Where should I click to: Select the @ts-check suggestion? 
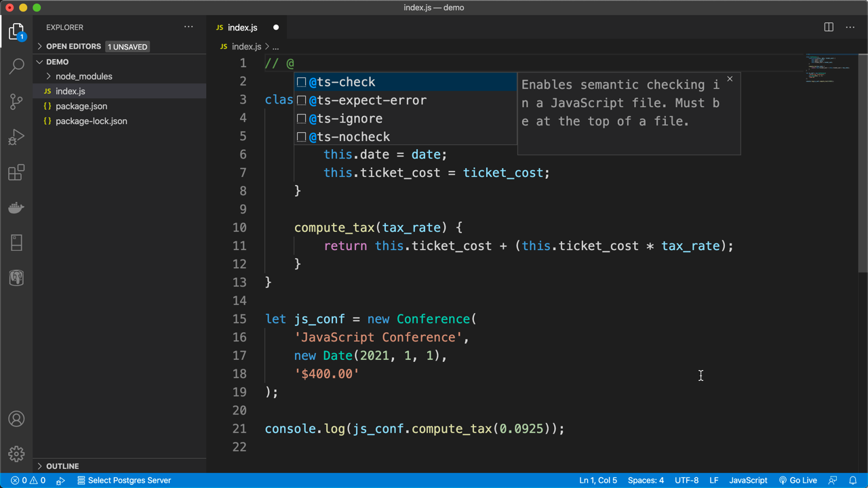tap(406, 82)
